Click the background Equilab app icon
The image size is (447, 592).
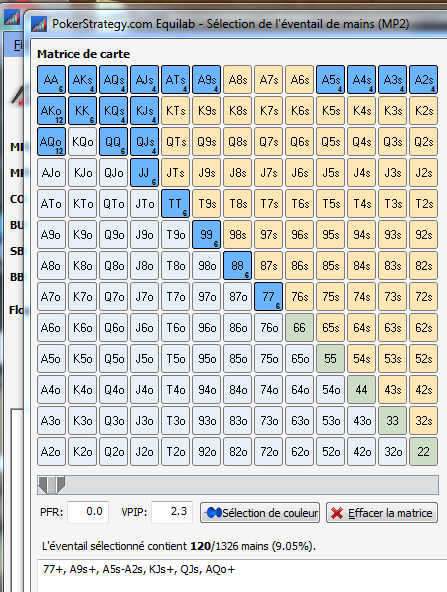12,17
